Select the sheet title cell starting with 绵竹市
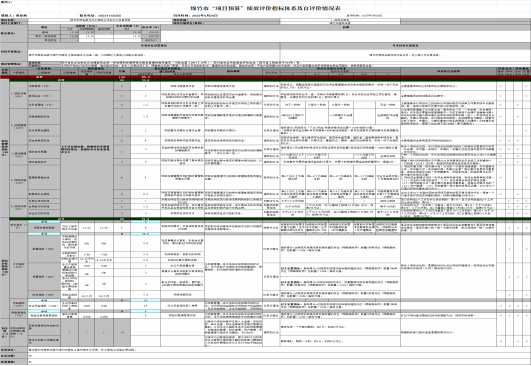This screenshot has width=531, height=366. point(266,8)
